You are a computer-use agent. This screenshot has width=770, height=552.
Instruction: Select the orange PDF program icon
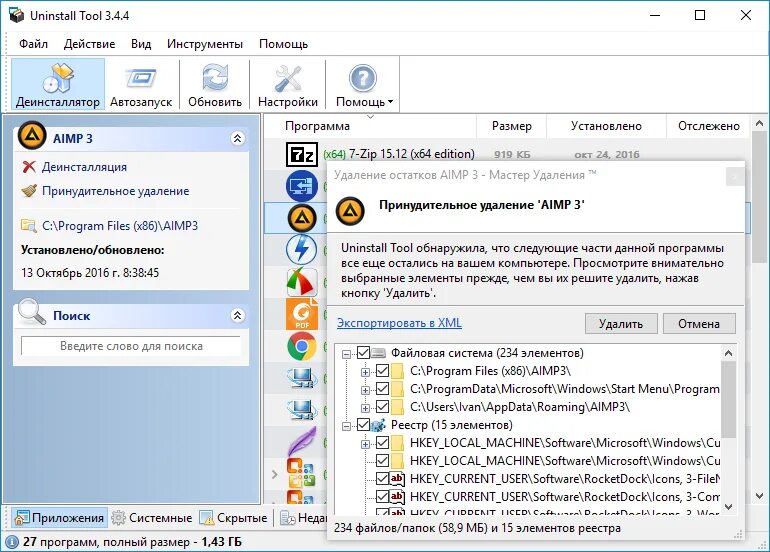(x=302, y=314)
